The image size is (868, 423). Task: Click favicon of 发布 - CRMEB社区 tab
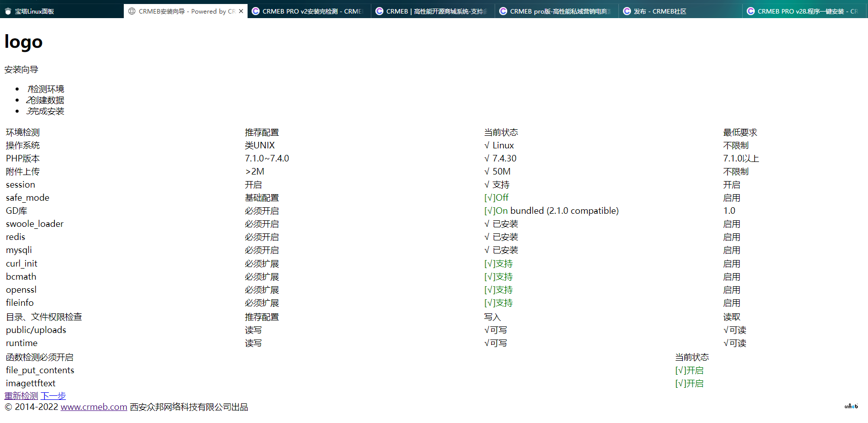627,11
